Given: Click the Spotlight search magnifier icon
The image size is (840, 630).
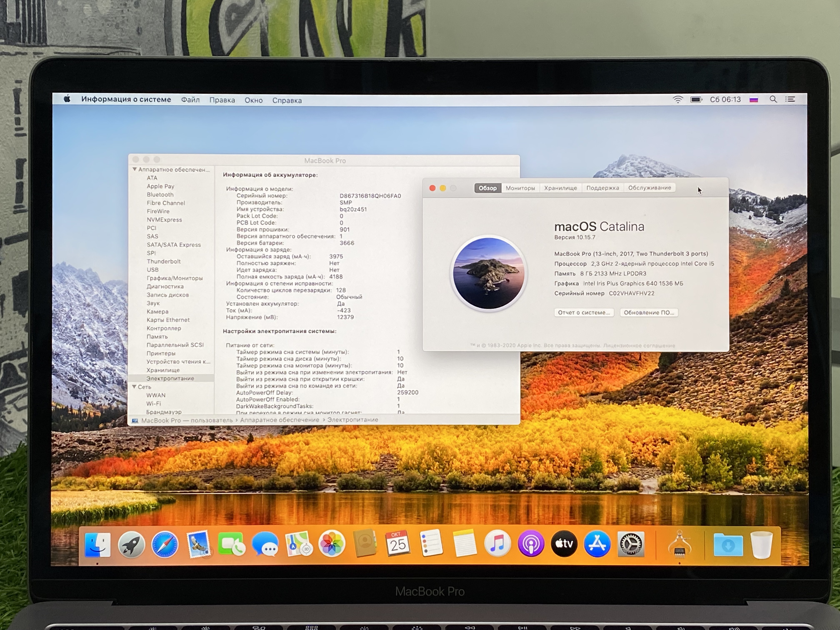Looking at the screenshot, I should pyautogui.click(x=773, y=100).
